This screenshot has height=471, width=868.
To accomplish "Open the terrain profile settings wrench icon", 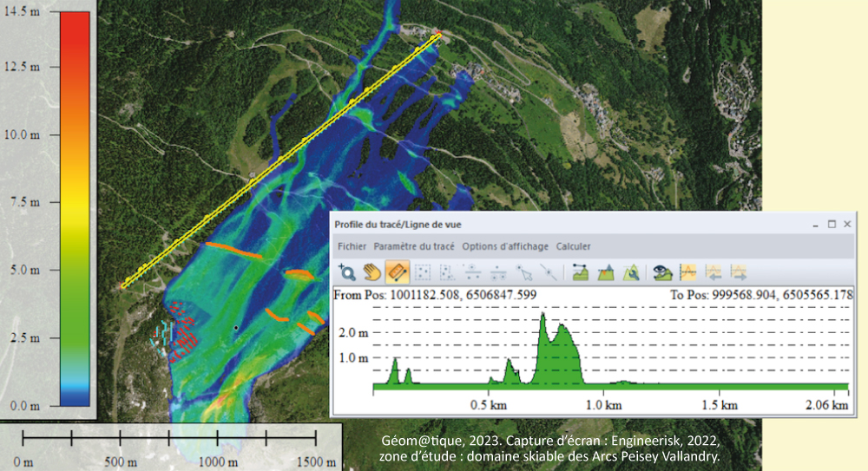I will click(x=631, y=272).
